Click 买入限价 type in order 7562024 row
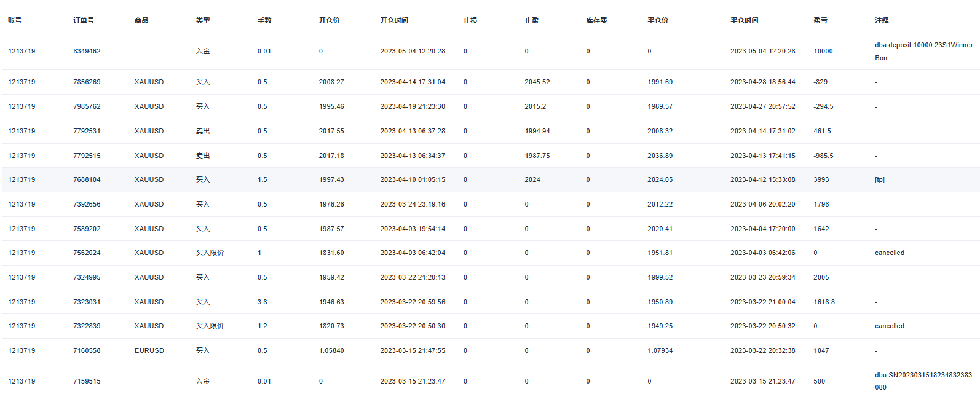Viewport: 980px width, 402px height. click(x=210, y=253)
